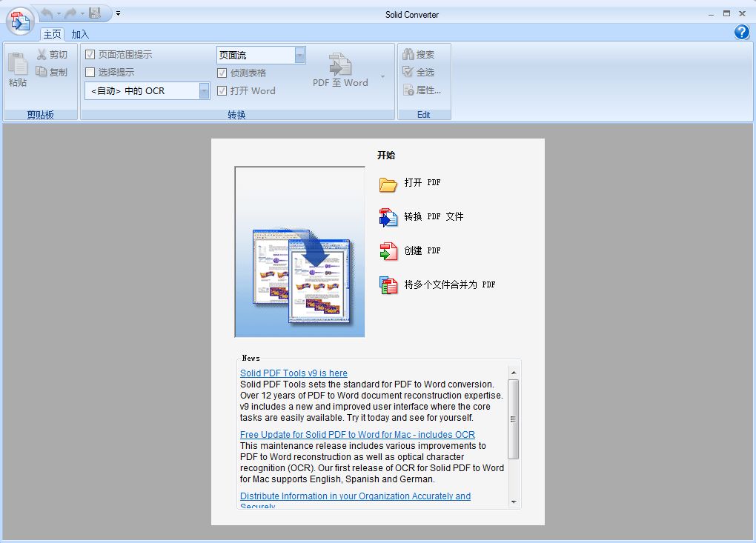Expand the PDF 至 Word dropdown arrow
The height and width of the screenshot is (543, 756).
tap(383, 76)
